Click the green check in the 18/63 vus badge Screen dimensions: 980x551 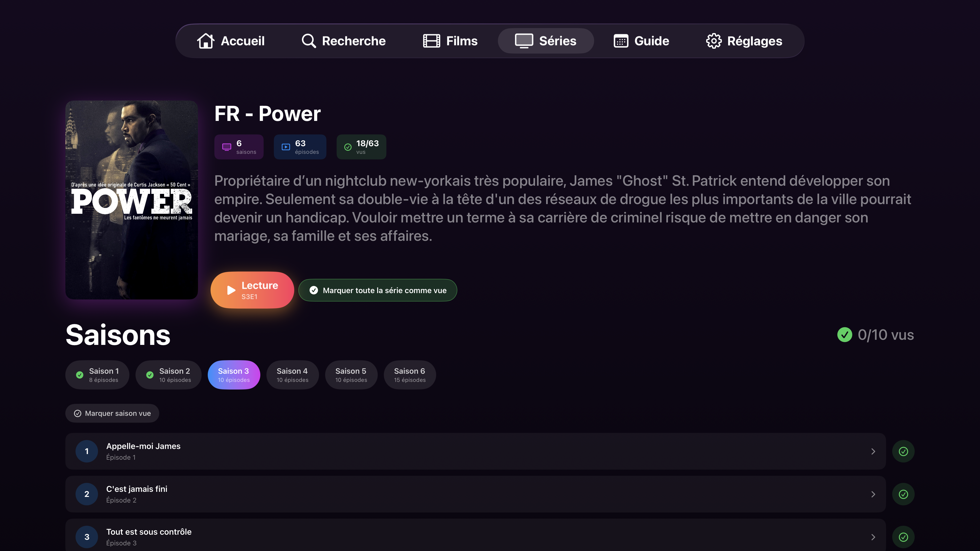[348, 147]
